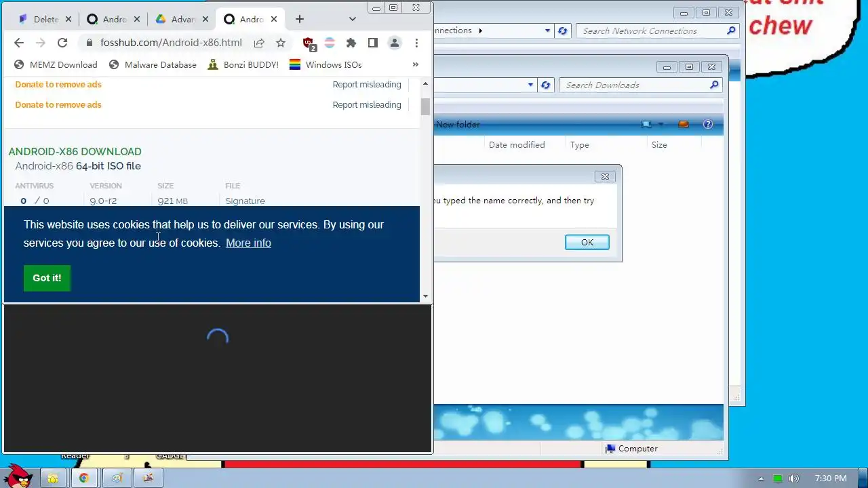
Task: Click the 7:30 PM clock
Action: coord(831,479)
